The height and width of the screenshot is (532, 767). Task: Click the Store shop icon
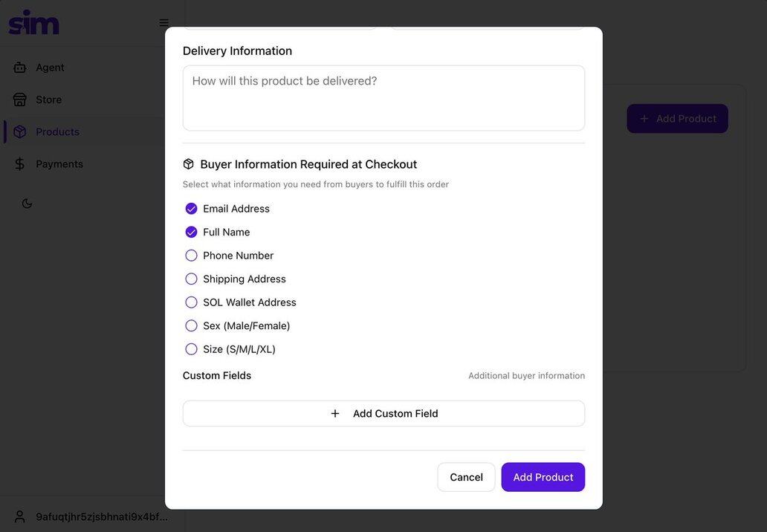point(20,100)
